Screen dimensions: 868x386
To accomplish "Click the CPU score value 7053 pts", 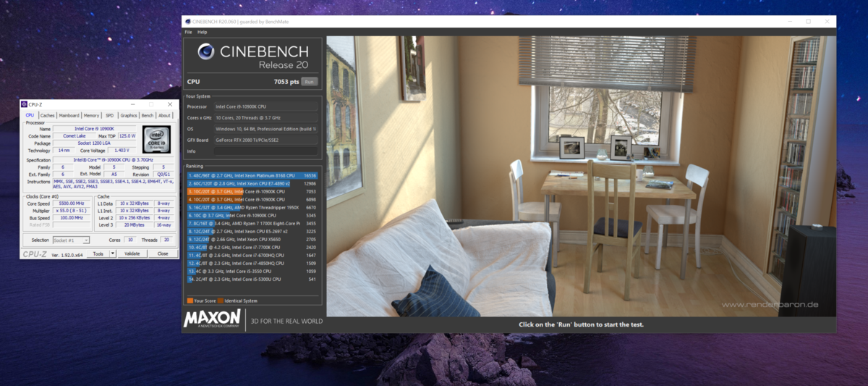I will [x=286, y=82].
